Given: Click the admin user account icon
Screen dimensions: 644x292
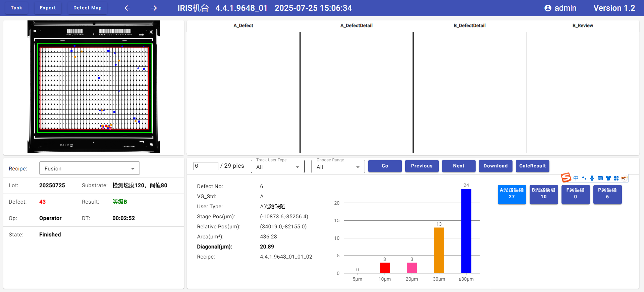Looking at the screenshot, I should (548, 8).
